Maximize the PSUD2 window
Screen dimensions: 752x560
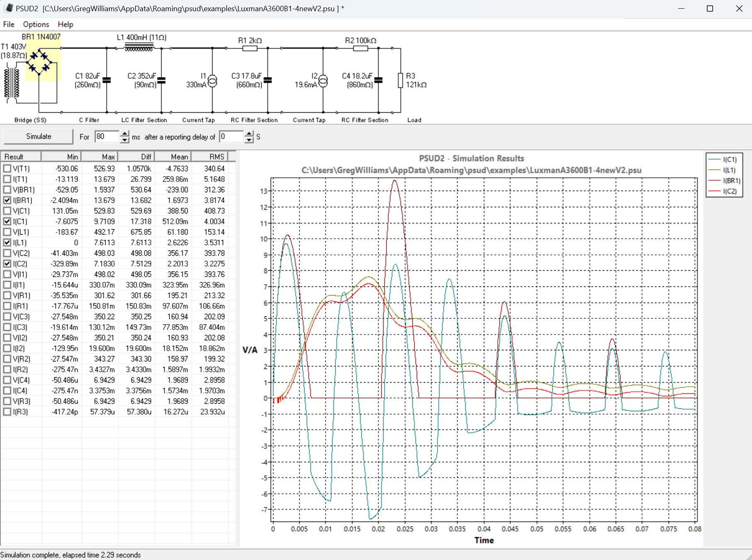(x=710, y=8)
